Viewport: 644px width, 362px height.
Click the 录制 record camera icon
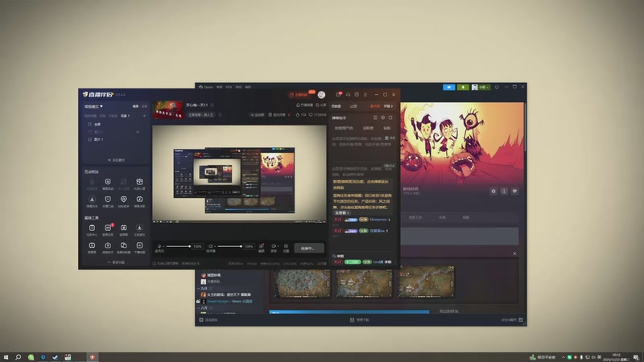coord(274,246)
